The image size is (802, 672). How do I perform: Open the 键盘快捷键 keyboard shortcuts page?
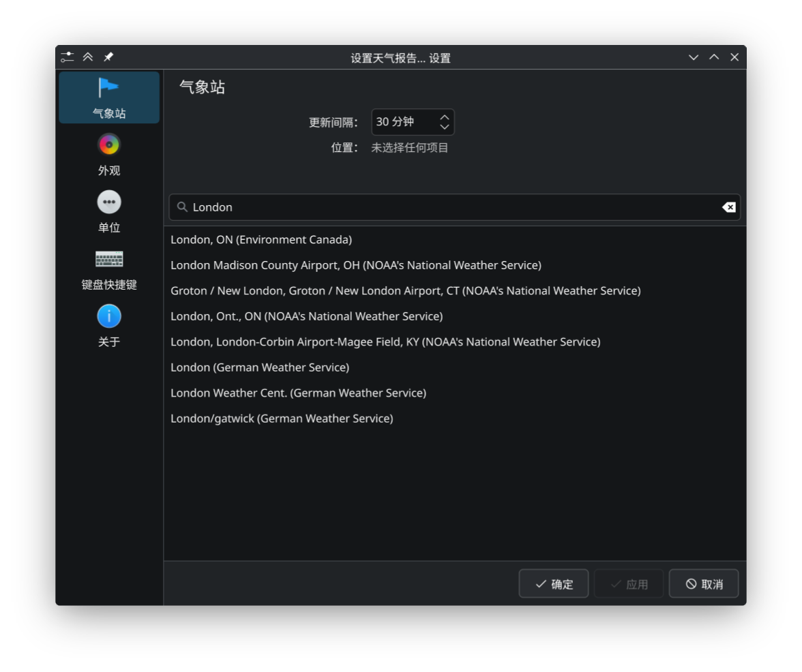109,269
